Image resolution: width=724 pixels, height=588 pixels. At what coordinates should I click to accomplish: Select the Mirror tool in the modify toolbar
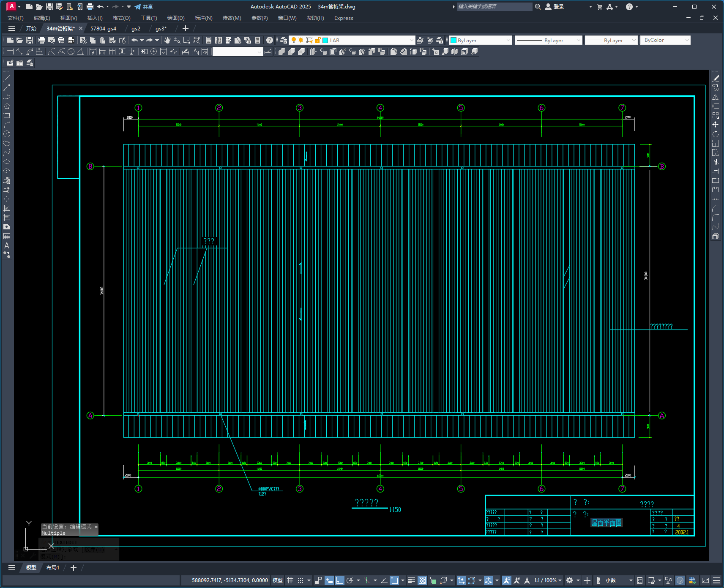(716, 97)
